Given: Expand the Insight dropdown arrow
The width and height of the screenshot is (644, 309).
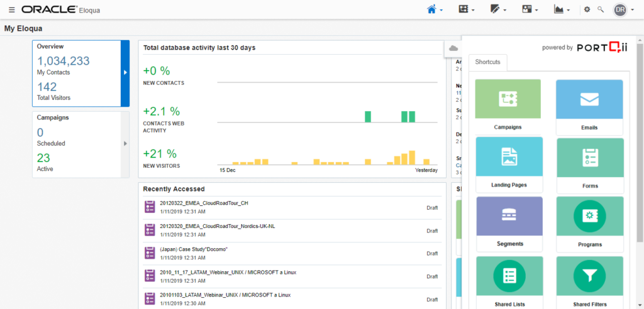Looking at the screenshot, I should pyautogui.click(x=569, y=10).
